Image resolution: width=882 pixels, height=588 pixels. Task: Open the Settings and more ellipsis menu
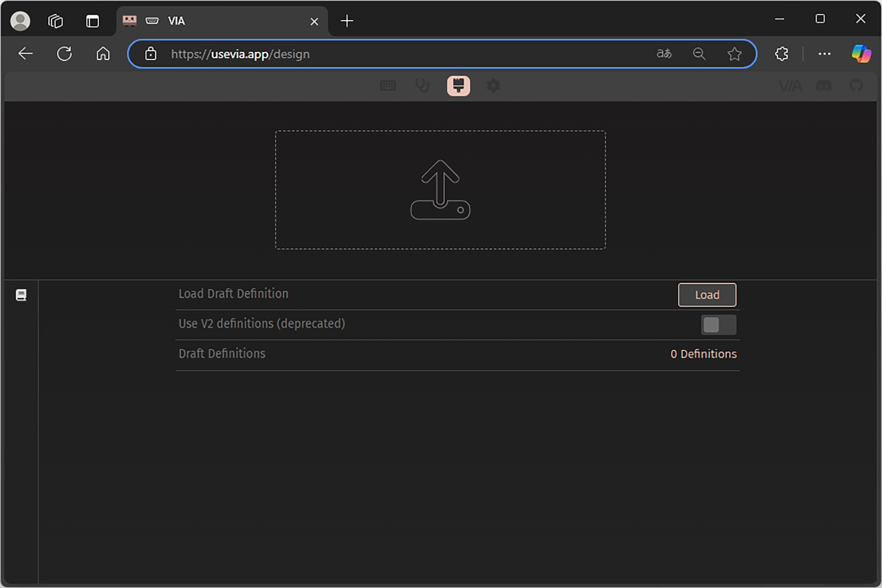point(824,54)
